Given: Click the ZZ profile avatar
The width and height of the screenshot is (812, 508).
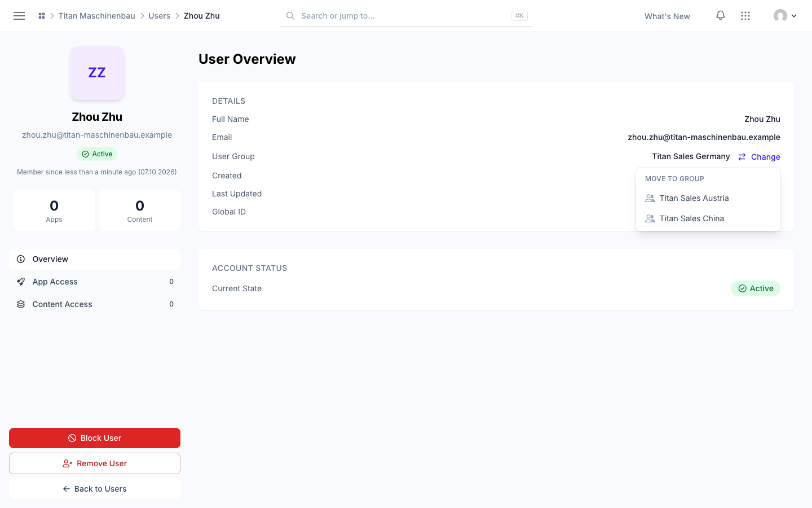Looking at the screenshot, I should [x=97, y=73].
